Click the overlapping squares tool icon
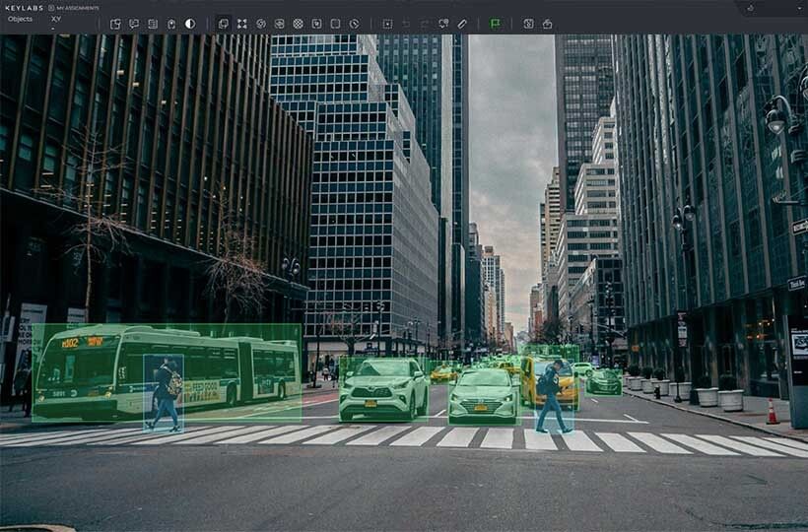The image size is (808, 532). pyautogui.click(x=223, y=24)
